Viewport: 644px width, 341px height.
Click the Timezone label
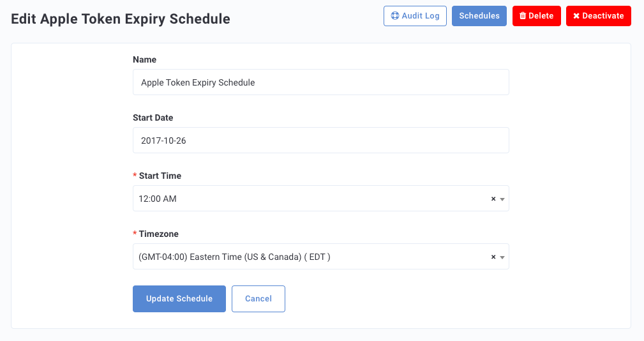pos(158,234)
